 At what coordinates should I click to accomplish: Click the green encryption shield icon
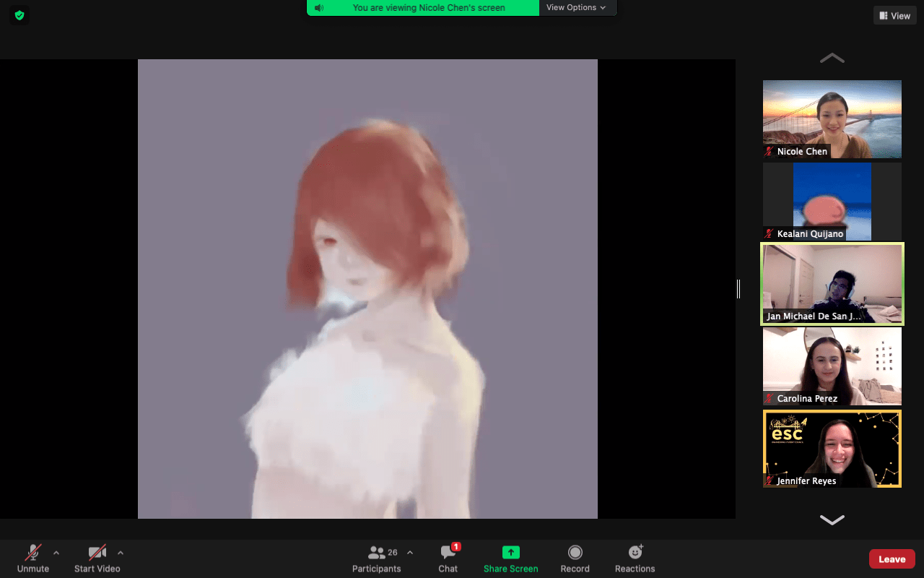pos(19,15)
